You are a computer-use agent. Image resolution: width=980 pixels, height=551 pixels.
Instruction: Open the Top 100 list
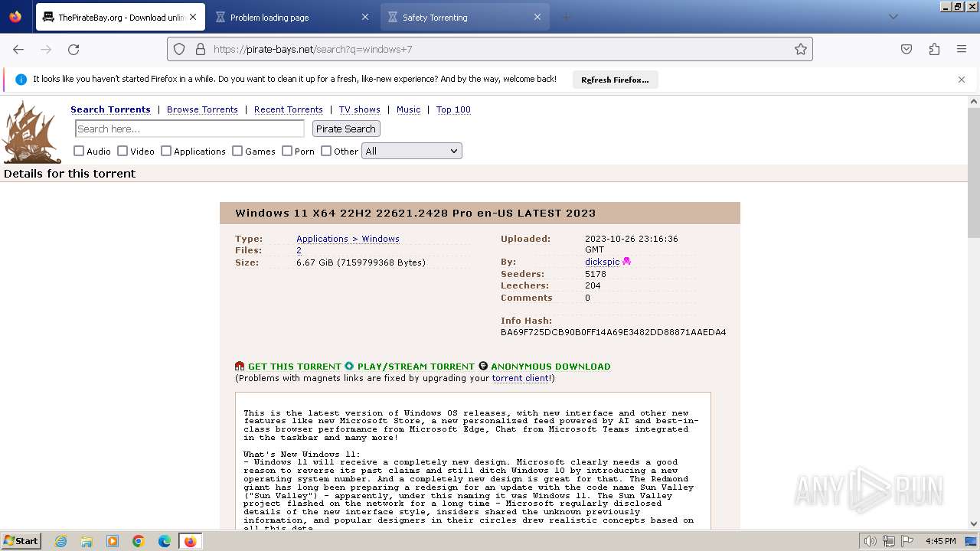(453, 109)
